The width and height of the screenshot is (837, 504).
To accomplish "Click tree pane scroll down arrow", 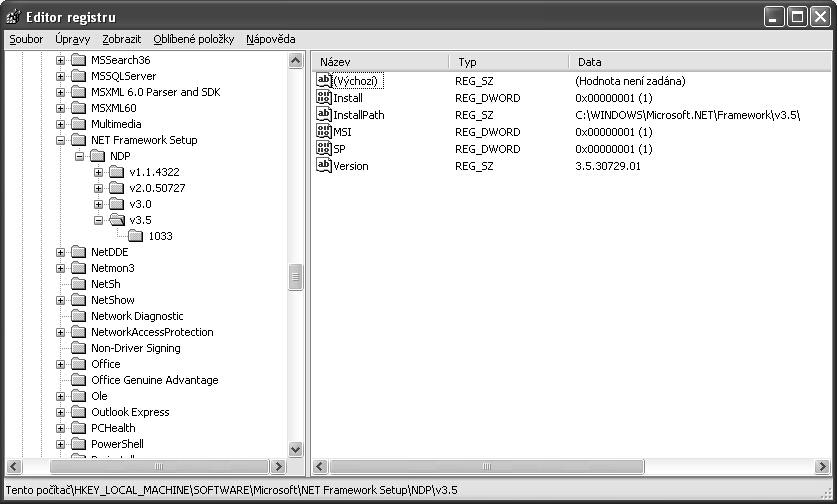I will tap(295, 449).
